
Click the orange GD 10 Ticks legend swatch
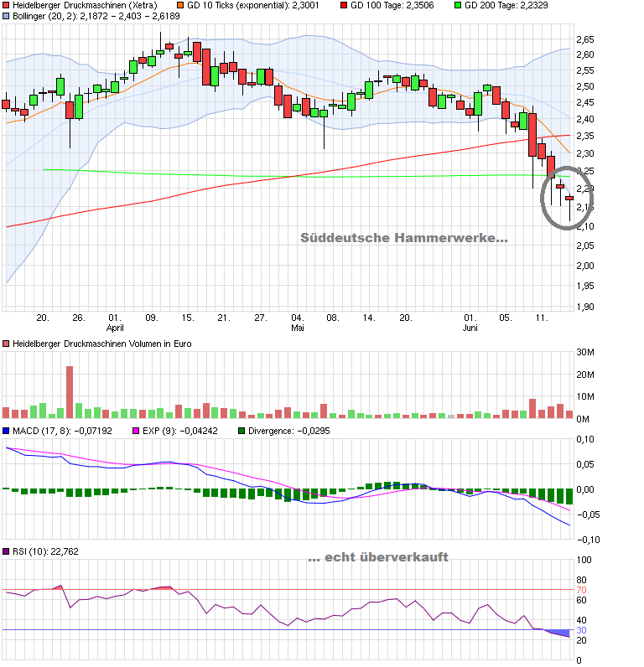180,6
